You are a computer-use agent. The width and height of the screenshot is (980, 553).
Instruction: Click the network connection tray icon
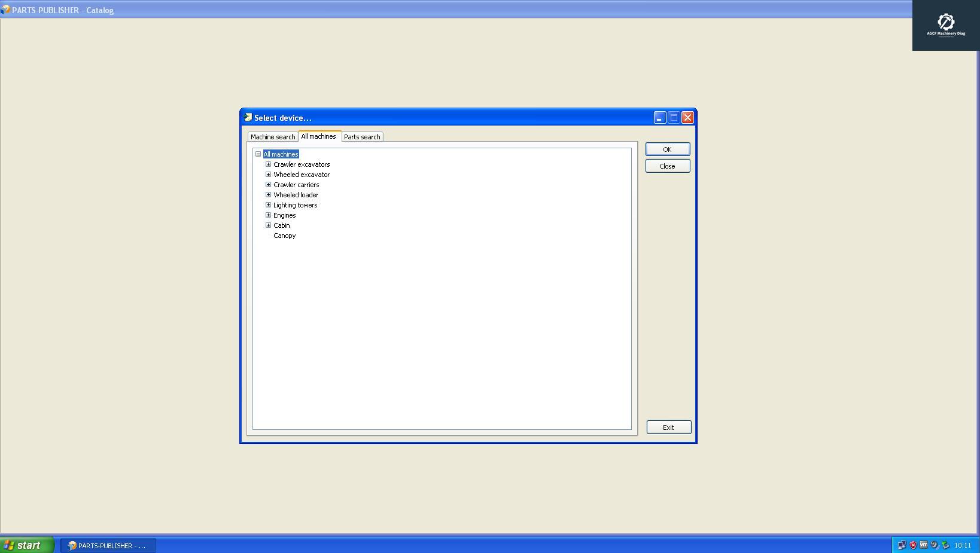[x=902, y=545]
